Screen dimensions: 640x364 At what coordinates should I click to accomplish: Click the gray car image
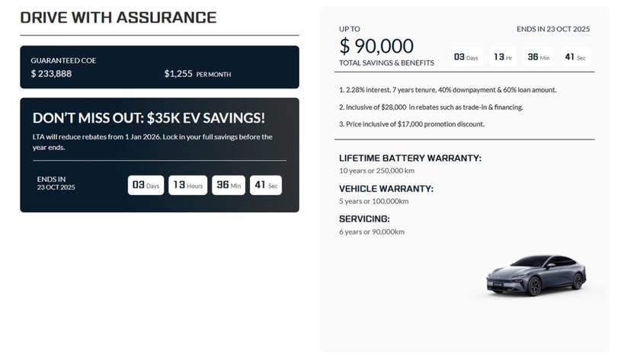(537, 275)
